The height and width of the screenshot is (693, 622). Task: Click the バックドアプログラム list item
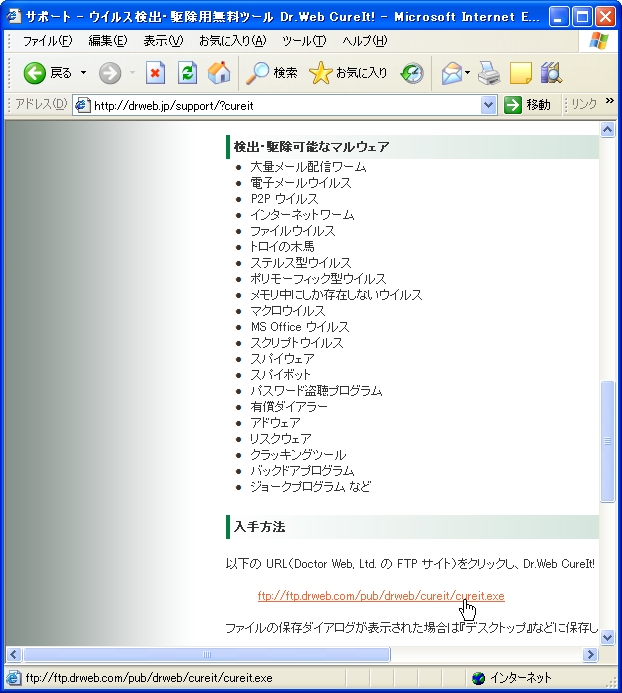tap(302, 471)
